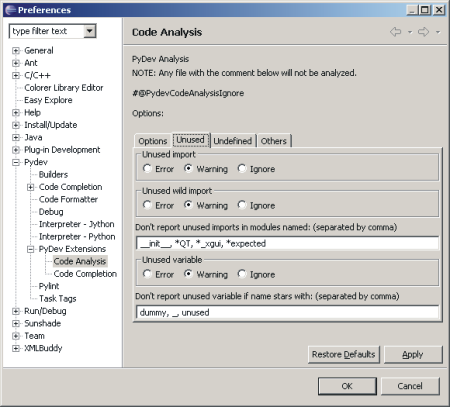Switch to the Unused tab
Image resolution: width=450 pixels, height=407 pixels.
click(190, 140)
